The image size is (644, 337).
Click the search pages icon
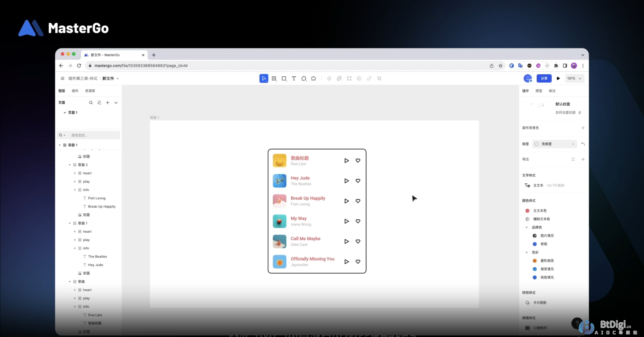point(91,103)
